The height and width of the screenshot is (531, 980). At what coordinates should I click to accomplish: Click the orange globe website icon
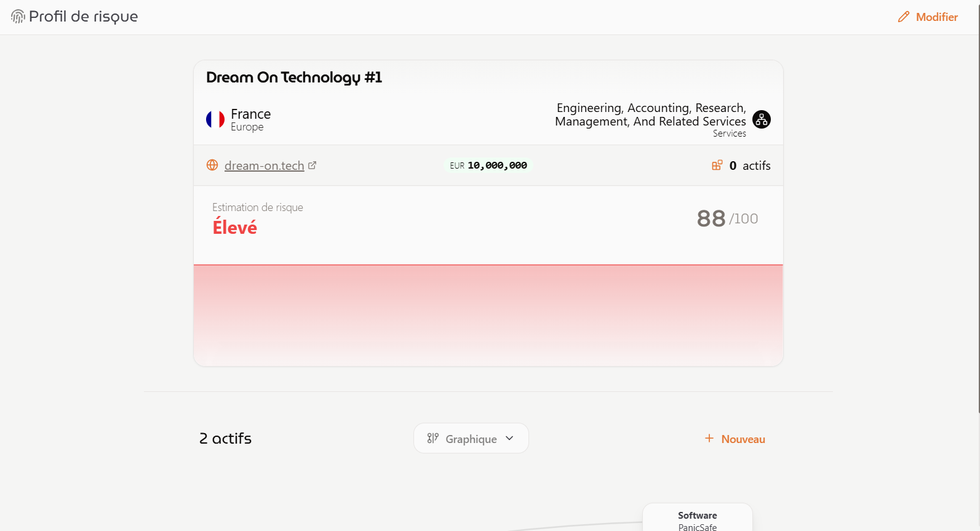pyautogui.click(x=212, y=165)
